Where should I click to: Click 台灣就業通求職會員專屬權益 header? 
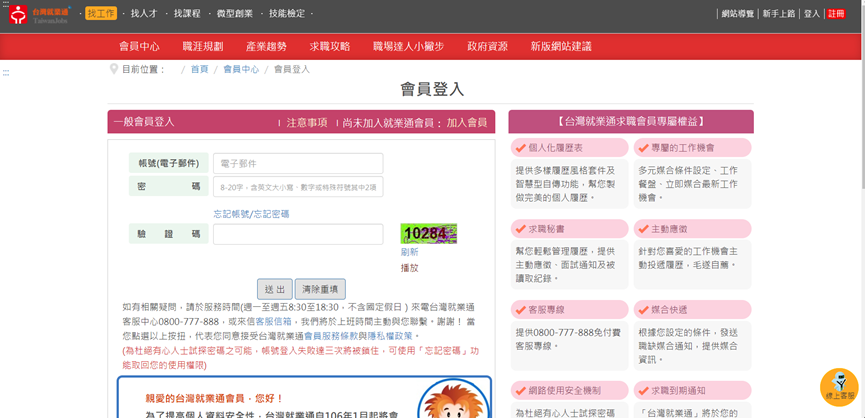[631, 122]
